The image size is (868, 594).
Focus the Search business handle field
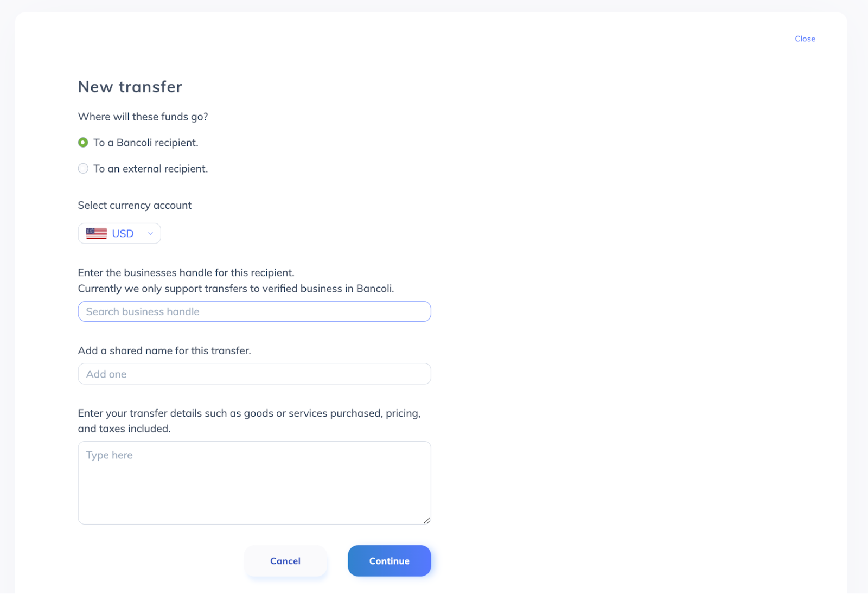(x=254, y=311)
